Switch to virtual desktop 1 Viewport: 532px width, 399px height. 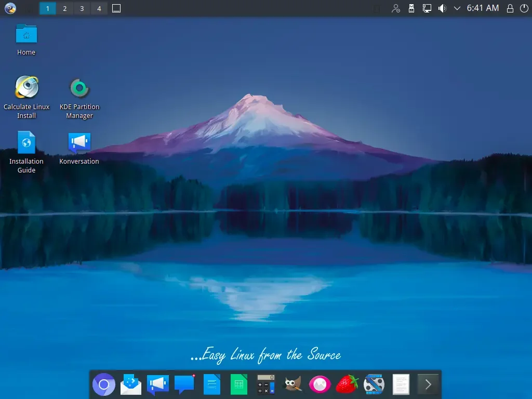click(47, 8)
